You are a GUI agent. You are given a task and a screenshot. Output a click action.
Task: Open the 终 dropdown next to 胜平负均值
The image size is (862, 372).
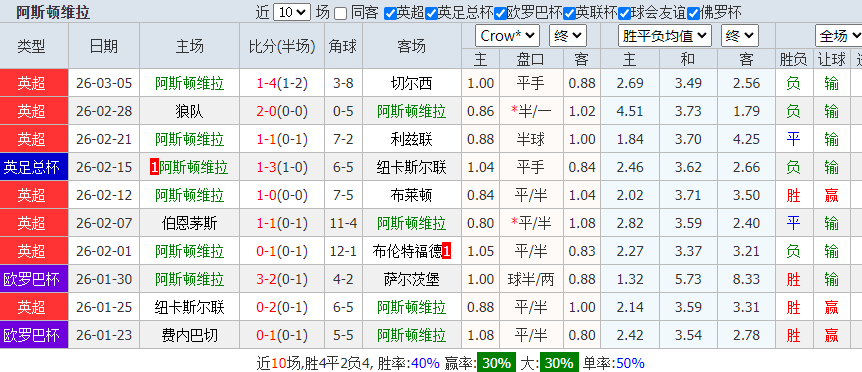pos(740,36)
